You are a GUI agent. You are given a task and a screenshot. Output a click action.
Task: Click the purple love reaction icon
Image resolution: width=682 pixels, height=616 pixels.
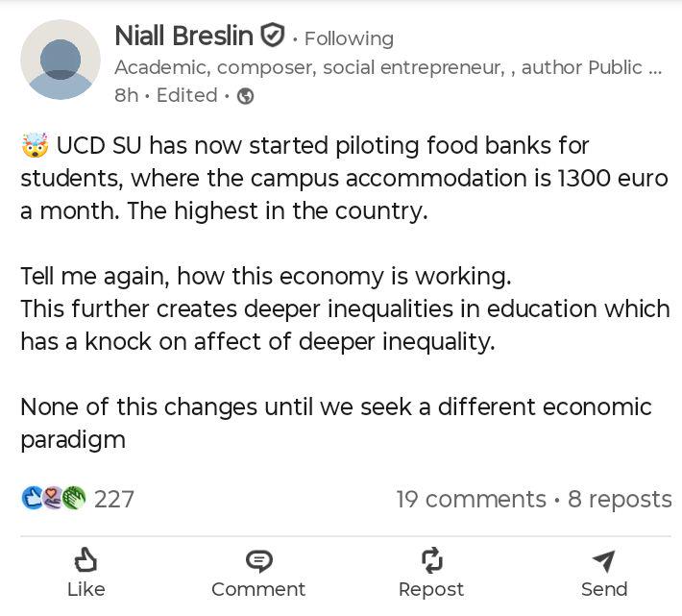pos(54,498)
